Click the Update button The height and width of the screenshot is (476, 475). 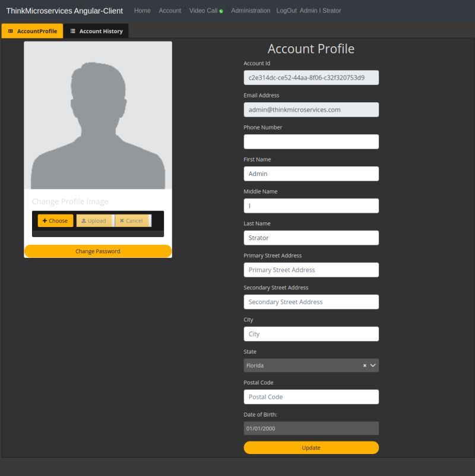click(x=311, y=447)
